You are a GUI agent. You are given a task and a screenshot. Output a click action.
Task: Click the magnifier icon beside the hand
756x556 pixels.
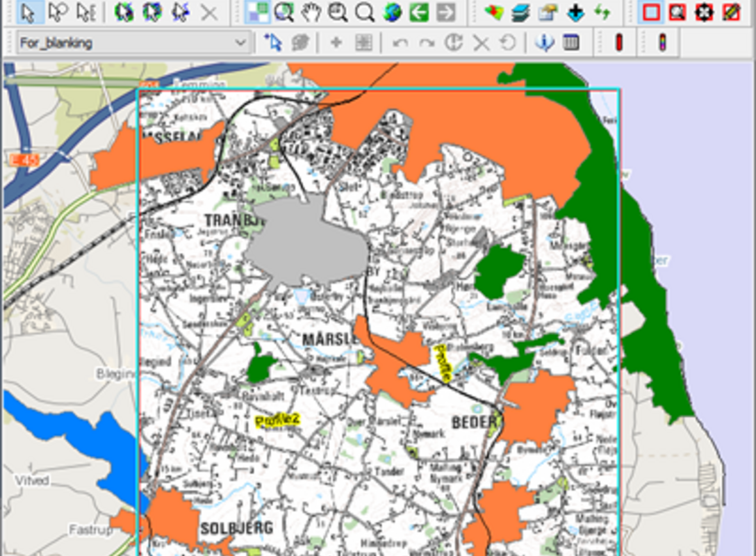[x=338, y=12]
